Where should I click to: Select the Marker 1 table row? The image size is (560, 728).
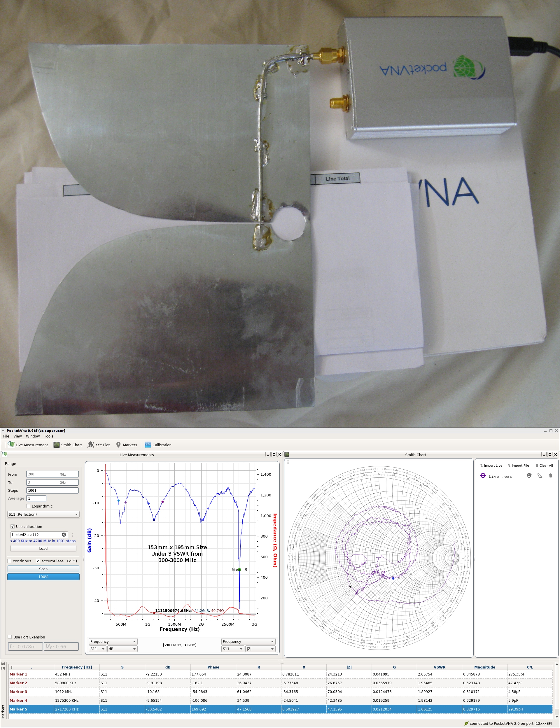pos(280,674)
